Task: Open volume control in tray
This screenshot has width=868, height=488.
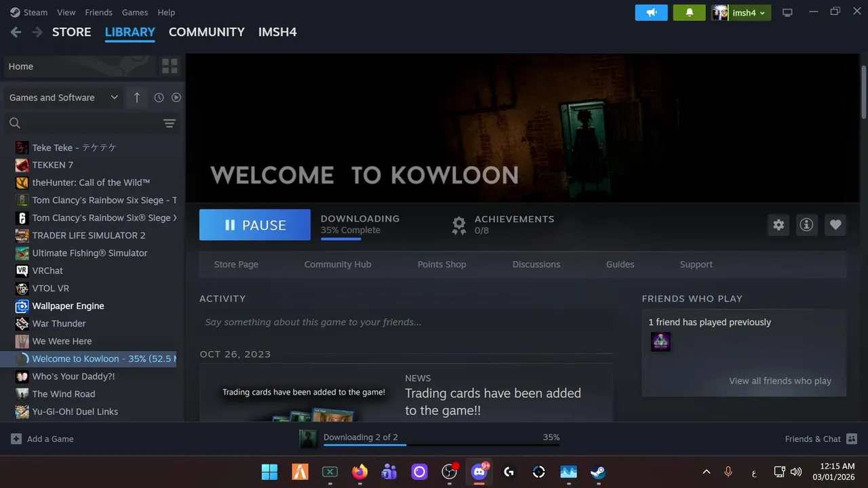Action: pos(796,472)
